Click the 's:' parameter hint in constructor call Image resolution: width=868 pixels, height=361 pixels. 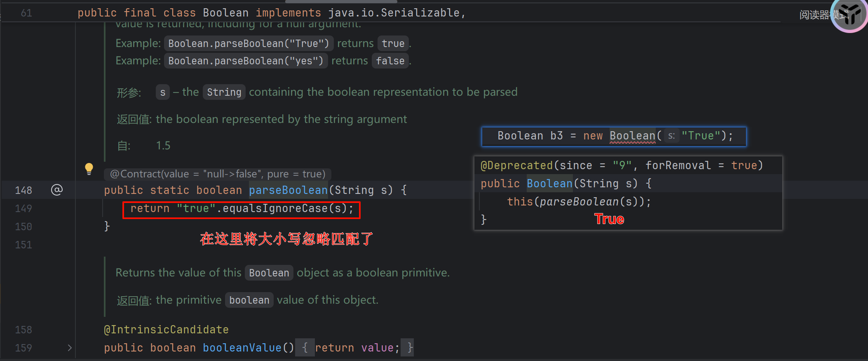(x=671, y=136)
